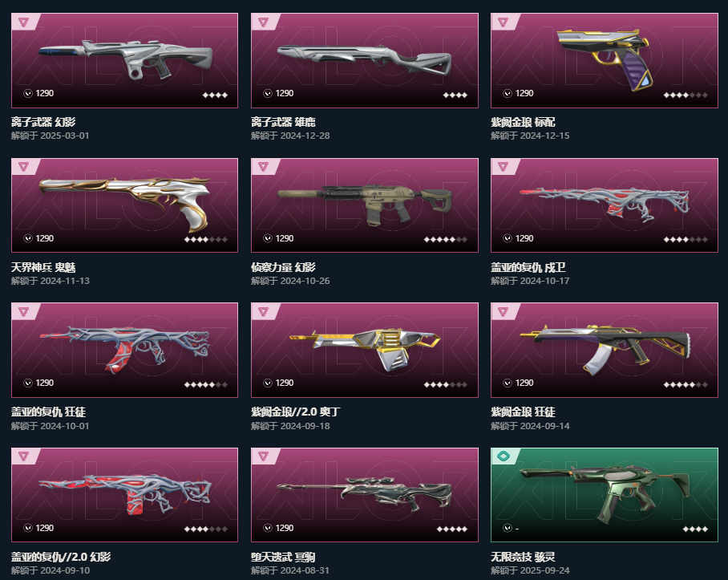Click upgrade level diamonds on 侦察力量 幻影 card
Image resolution: width=728 pixels, height=580 pixels.
point(445,240)
